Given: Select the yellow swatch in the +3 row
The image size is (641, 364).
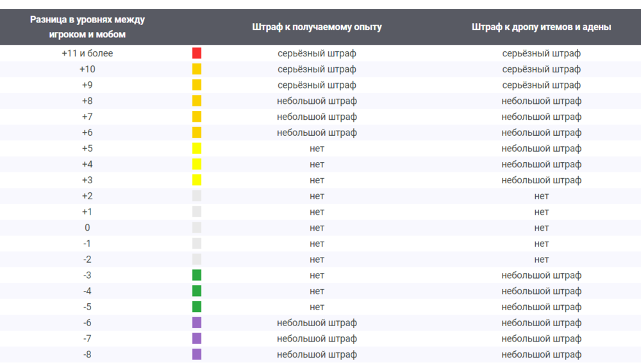Looking at the screenshot, I should (x=197, y=180).
